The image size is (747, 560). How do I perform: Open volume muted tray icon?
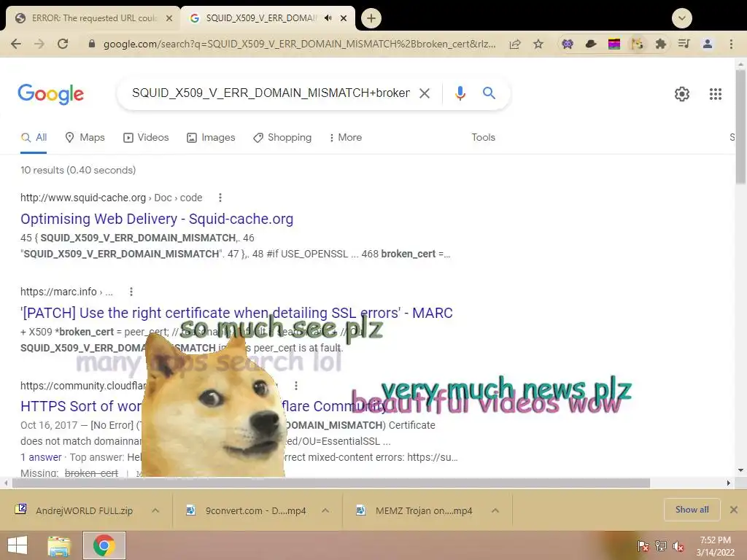point(678,546)
